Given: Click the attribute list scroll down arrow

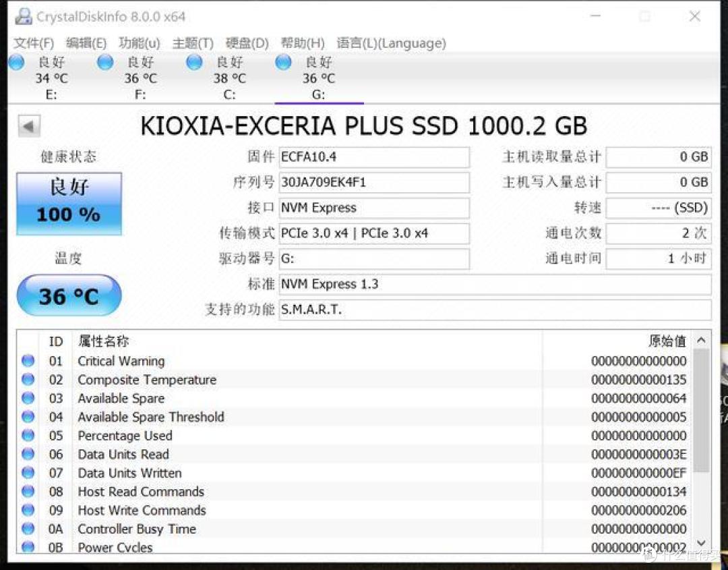Looking at the screenshot, I should coord(701,543).
